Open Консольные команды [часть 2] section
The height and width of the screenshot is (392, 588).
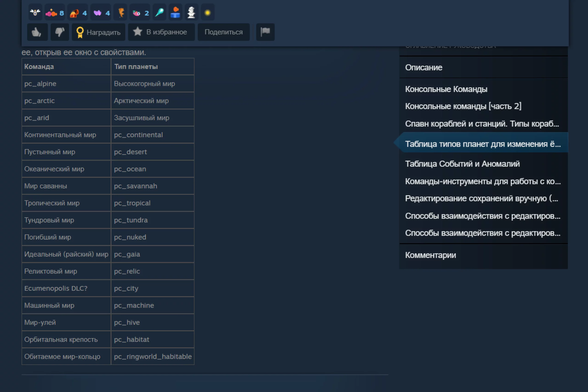pyautogui.click(x=463, y=106)
